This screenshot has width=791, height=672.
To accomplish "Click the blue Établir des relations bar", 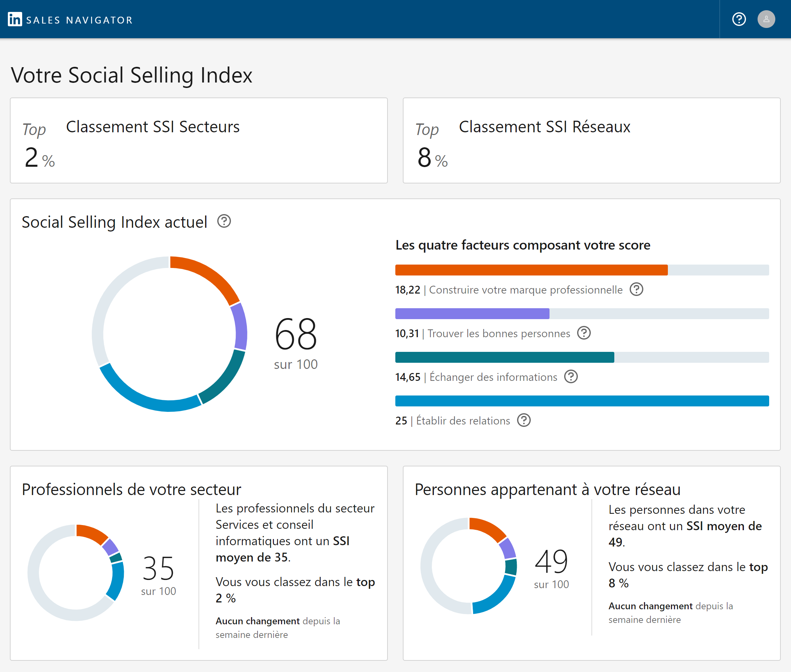I will pyautogui.click(x=582, y=401).
